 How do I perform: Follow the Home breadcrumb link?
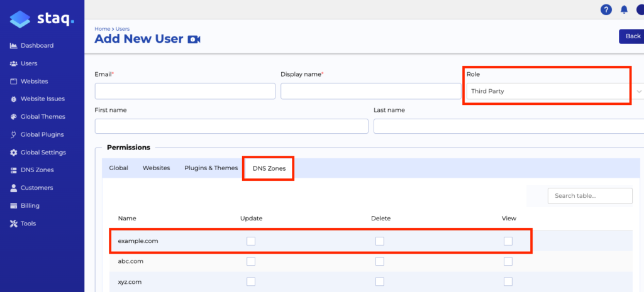click(x=102, y=29)
